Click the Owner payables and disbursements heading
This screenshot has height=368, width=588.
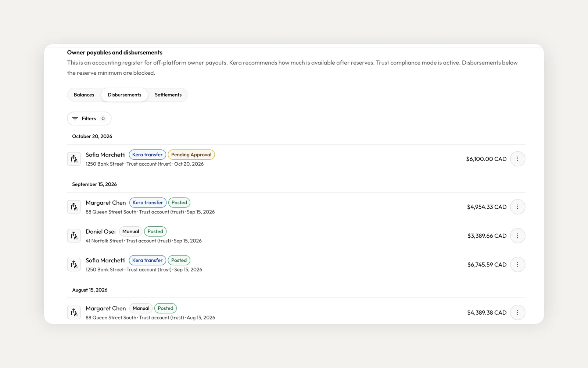pyautogui.click(x=115, y=53)
